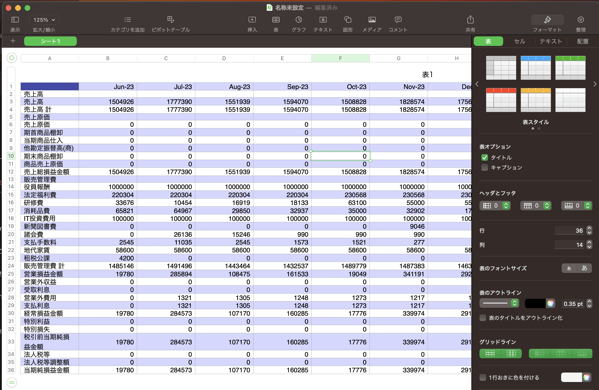
Task: Click the Share toolbar icon
Action: (x=470, y=19)
